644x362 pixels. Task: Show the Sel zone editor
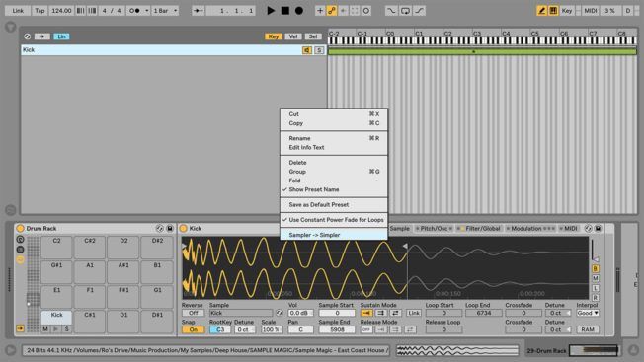(313, 36)
